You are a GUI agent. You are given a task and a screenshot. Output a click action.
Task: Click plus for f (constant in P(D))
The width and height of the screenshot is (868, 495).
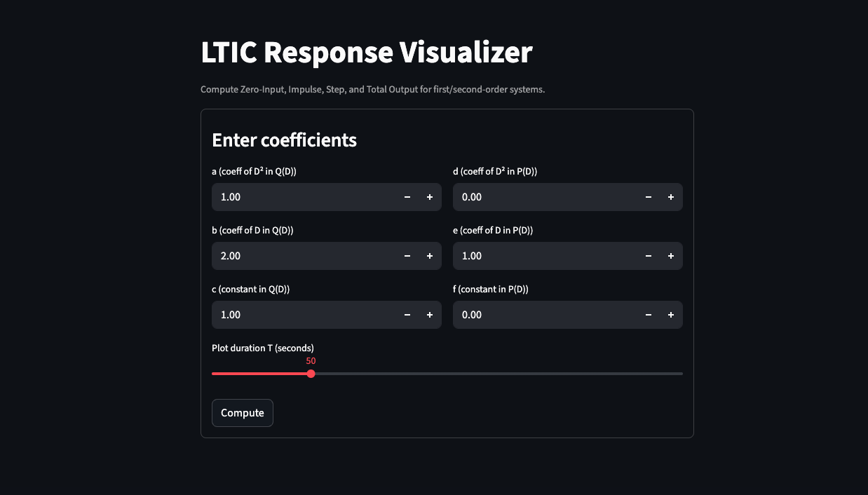pos(671,315)
